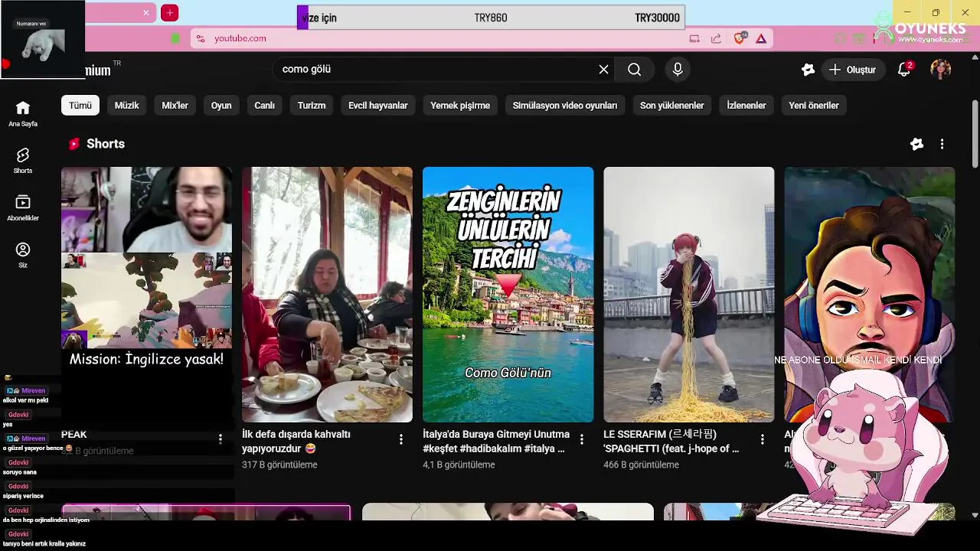Screen dimensions: 980x551
Task: Click the 466 B görüntüleme view count
Action: [x=641, y=465]
